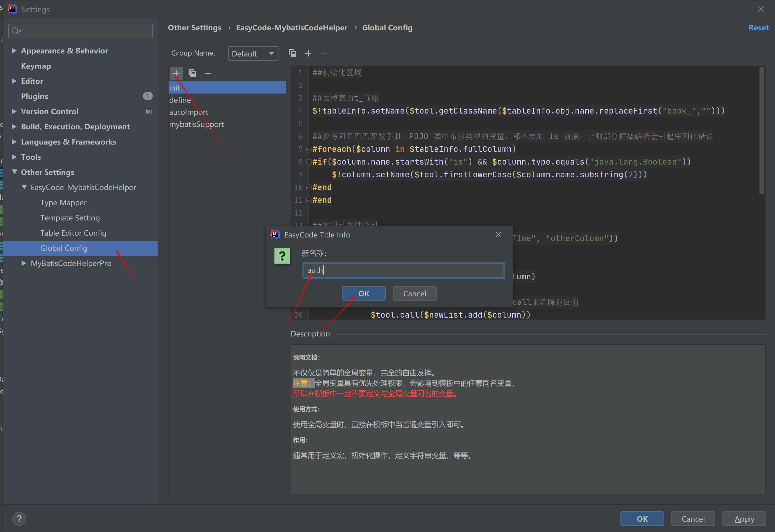The width and height of the screenshot is (775, 532).
Task: Click the Reset link at top right
Action: [758, 28]
